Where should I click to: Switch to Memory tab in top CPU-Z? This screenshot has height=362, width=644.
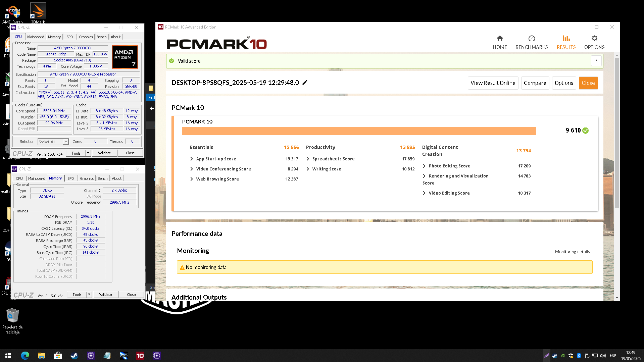(54, 37)
